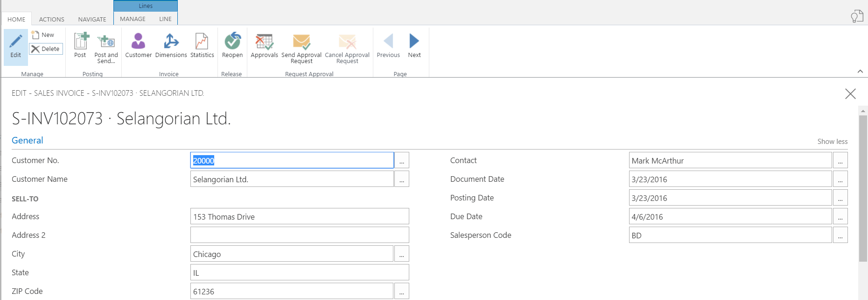Click the empty Address 2 field
This screenshot has height=300, width=868.
click(300, 235)
